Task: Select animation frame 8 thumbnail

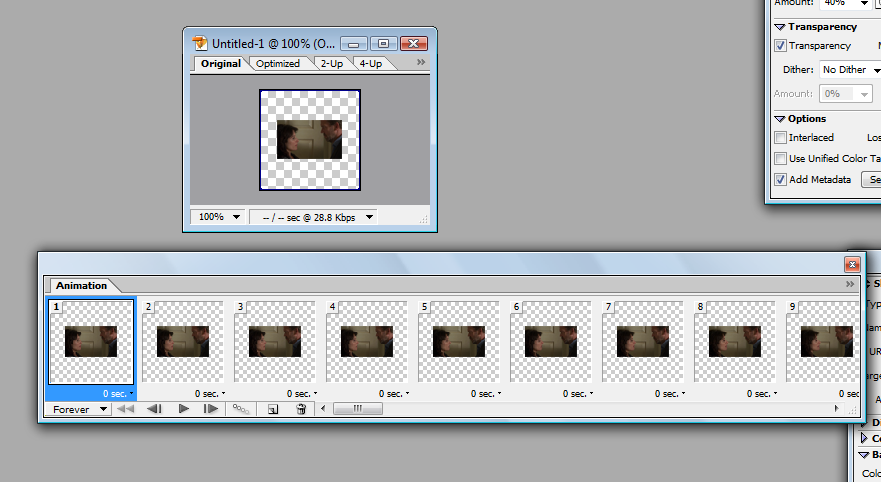Action: tap(735, 342)
